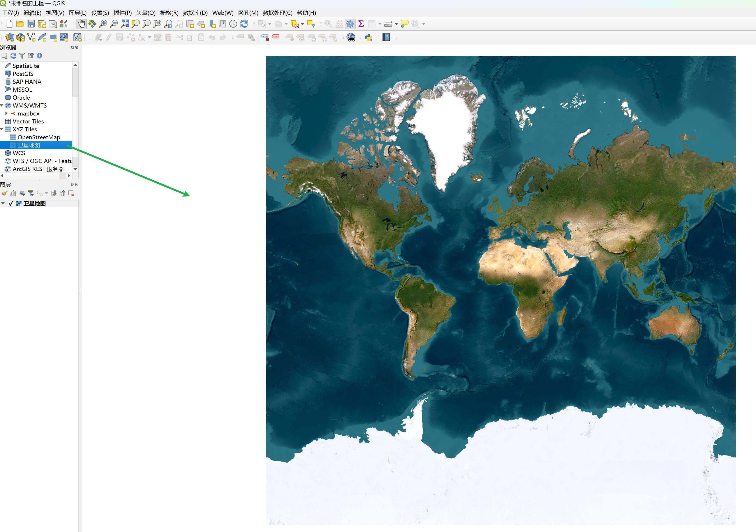The height and width of the screenshot is (532, 756).
Task: Open the 图层(L) menu
Action: click(x=77, y=13)
